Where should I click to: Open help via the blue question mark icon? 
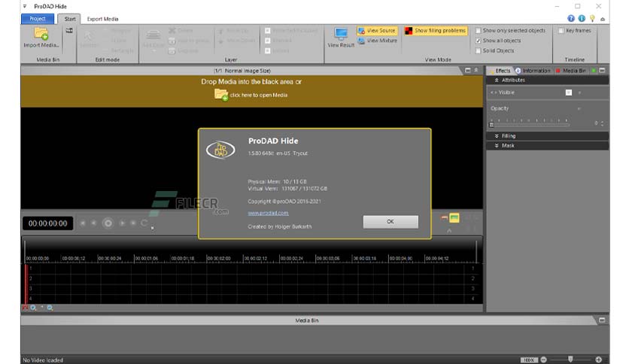[x=571, y=19]
